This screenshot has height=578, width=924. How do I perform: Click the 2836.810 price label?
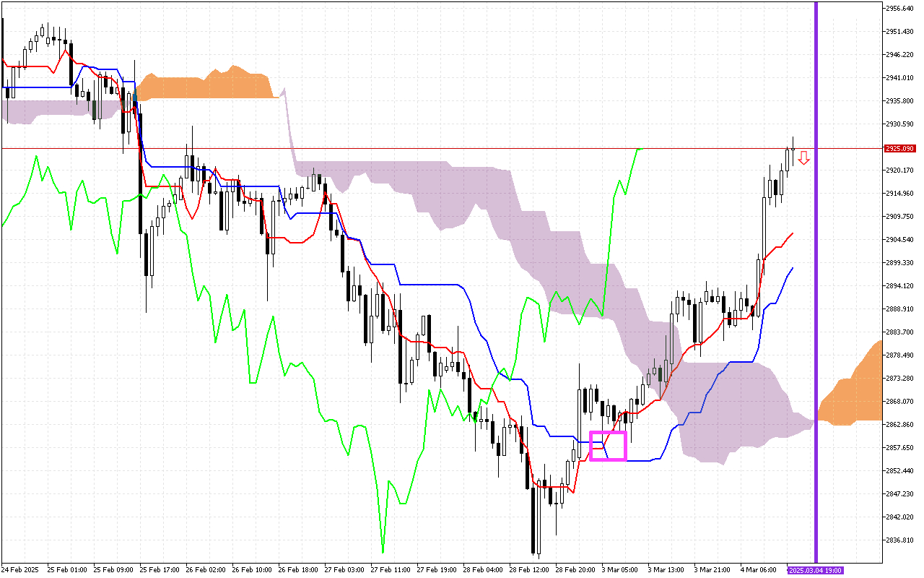899,540
